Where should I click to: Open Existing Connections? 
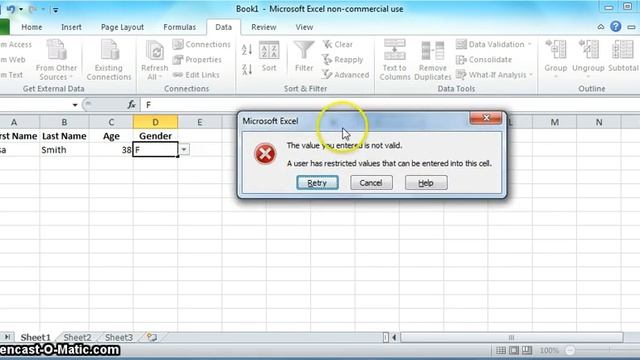109,60
